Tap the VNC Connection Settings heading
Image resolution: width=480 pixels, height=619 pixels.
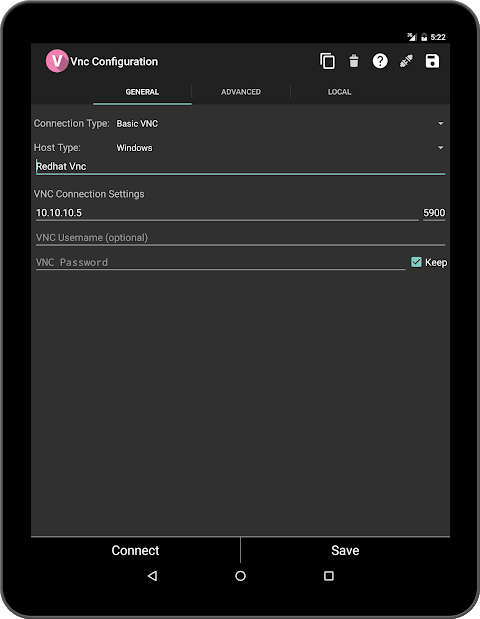pos(89,194)
